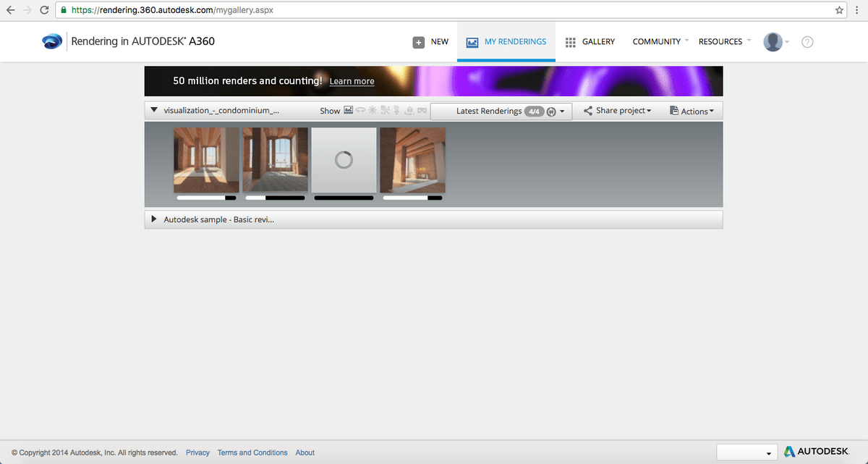The image size is (868, 464).
Task: Toggle the panorama Show filter icon
Action: click(x=360, y=111)
